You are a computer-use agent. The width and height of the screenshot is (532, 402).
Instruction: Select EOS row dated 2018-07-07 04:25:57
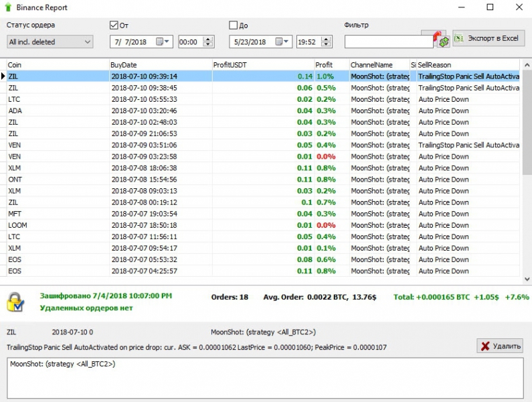263,271
